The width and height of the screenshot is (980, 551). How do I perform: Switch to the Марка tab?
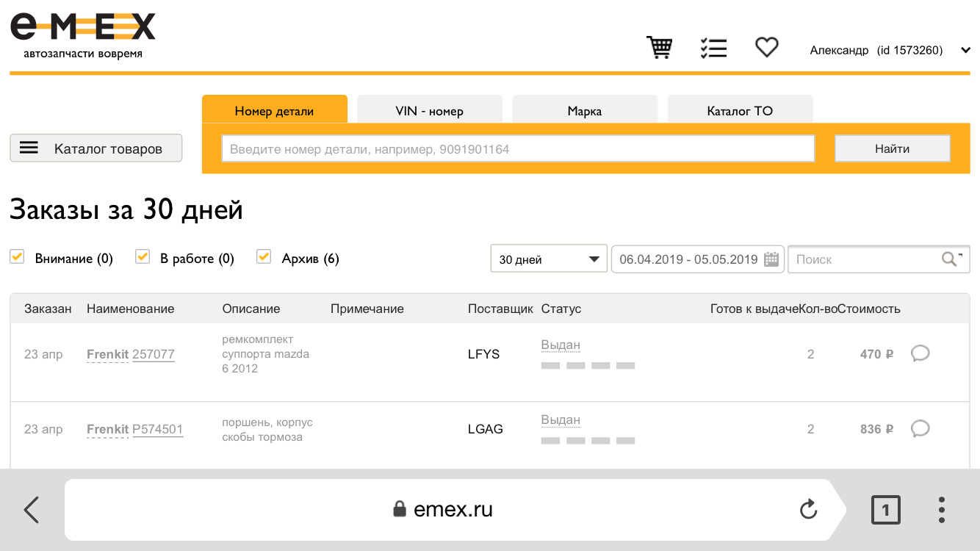click(585, 109)
